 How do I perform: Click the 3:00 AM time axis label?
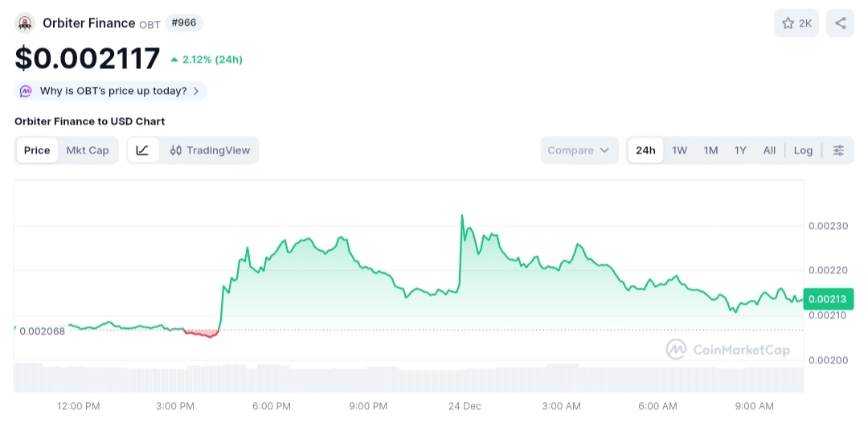pyautogui.click(x=561, y=406)
